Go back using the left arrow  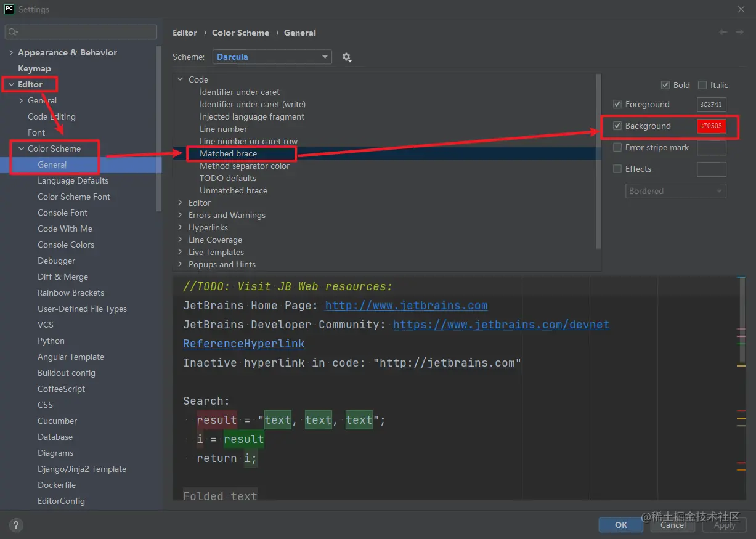(723, 33)
